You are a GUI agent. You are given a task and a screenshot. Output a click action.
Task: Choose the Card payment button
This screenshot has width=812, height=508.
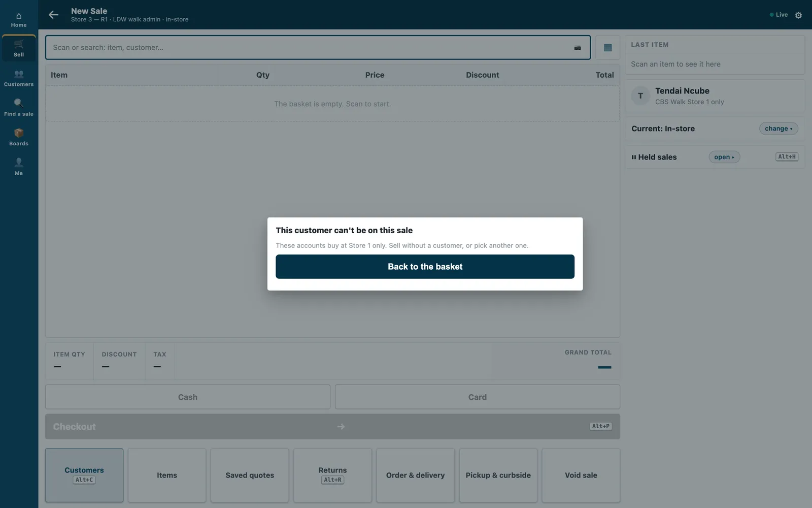477,397
